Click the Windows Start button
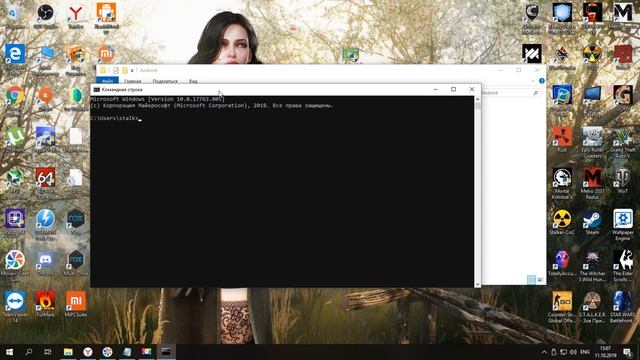Image resolution: width=640 pixels, height=360 pixels. tap(9, 352)
